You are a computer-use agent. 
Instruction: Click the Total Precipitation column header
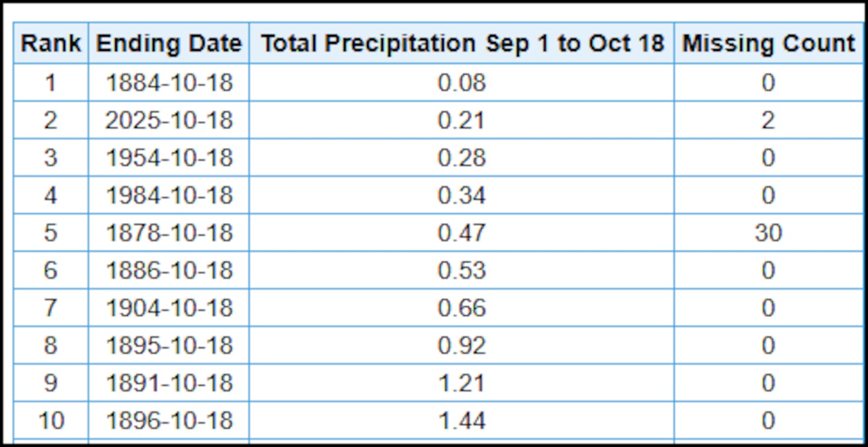click(x=462, y=43)
